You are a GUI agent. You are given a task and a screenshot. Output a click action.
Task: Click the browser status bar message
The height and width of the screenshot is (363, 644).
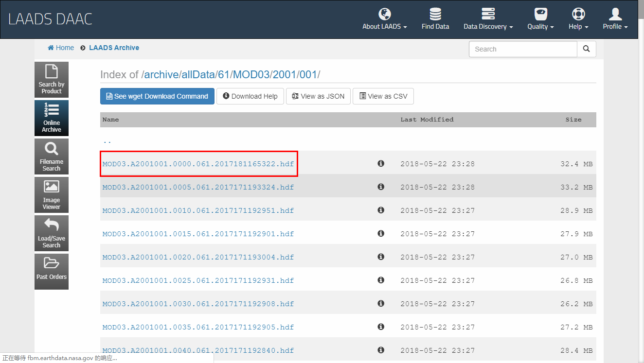pos(59,358)
